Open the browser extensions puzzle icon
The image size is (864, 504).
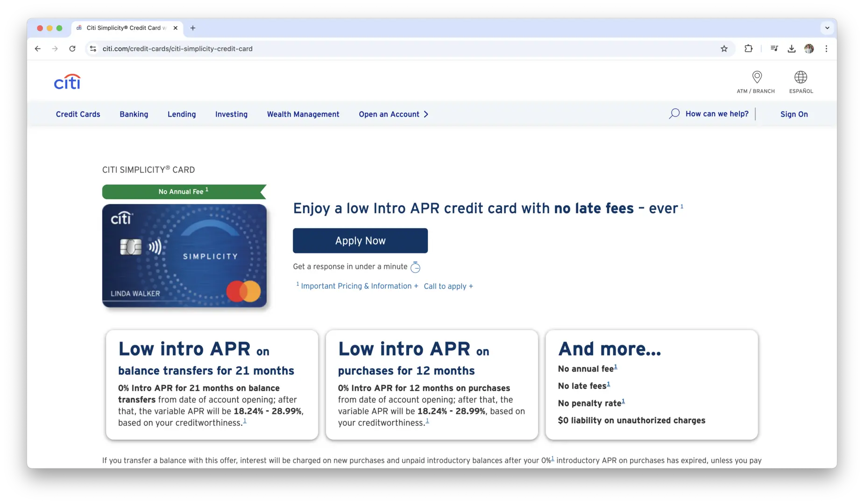coord(748,49)
